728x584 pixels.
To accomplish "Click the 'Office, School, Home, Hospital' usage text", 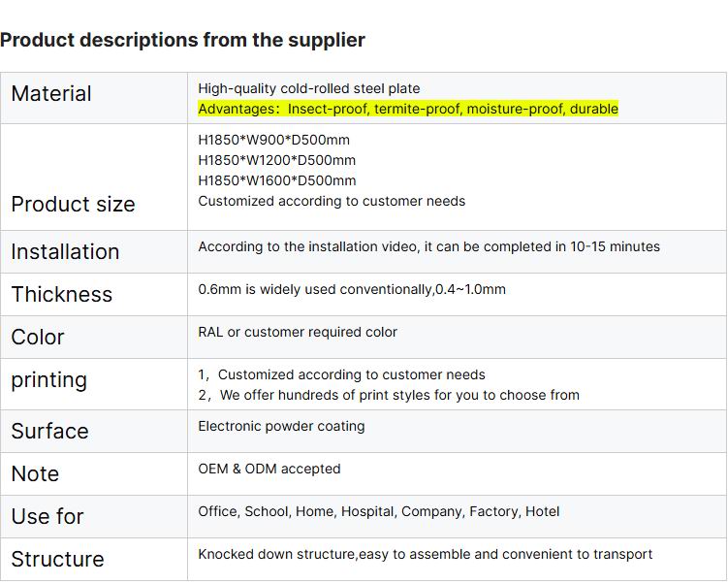I will point(379,511).
